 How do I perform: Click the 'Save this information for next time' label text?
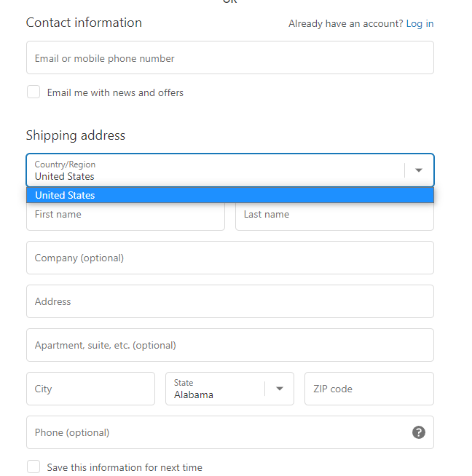[125, 467]
